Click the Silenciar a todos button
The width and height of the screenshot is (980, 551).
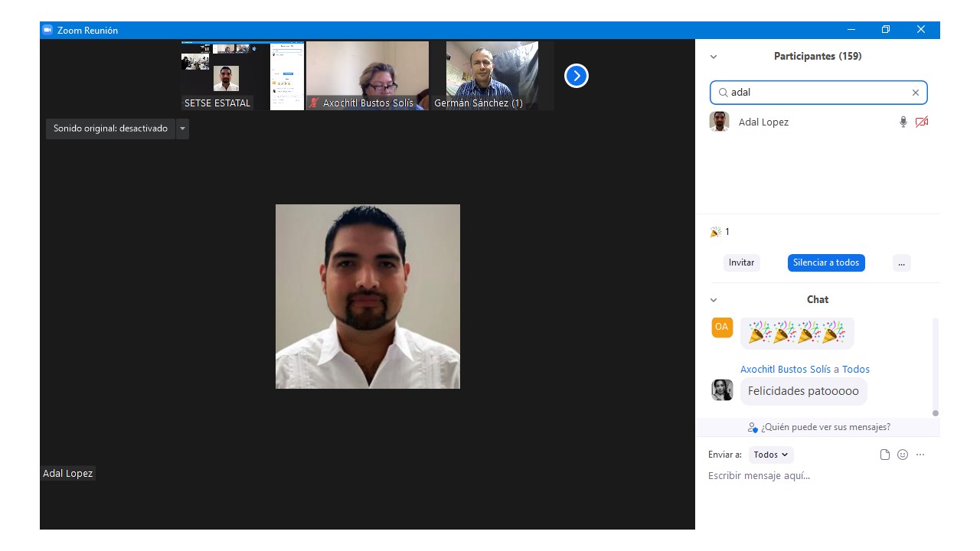(x=825, y=262)
